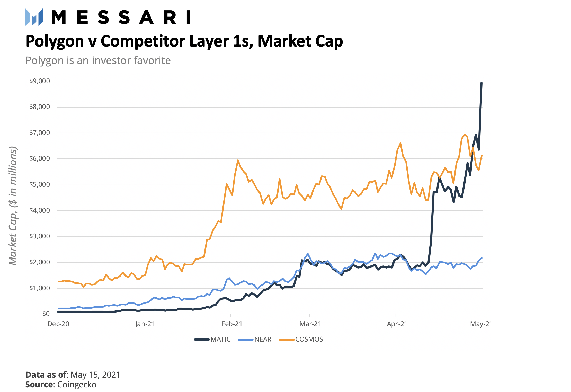This screenshot has height=392, width=571.
Task: Select the NEAR legend label
Action: pyautogui.click(x=263, y=339)
